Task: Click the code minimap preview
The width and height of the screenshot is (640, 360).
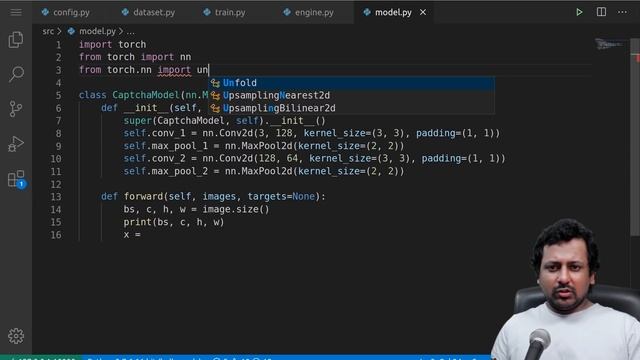Action: (x=609, y=44)
